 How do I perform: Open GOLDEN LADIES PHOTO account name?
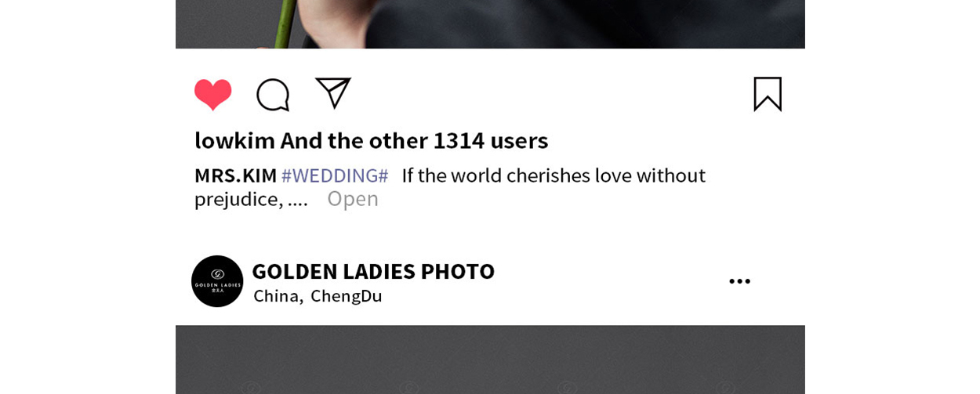[373, 271]
